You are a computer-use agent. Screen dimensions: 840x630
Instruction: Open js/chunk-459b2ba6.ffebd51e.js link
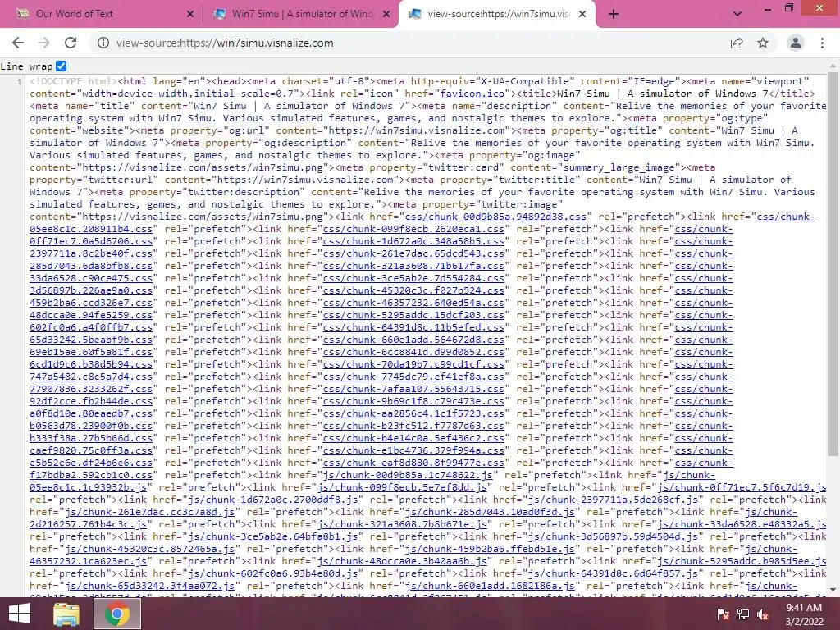[490, 549]
